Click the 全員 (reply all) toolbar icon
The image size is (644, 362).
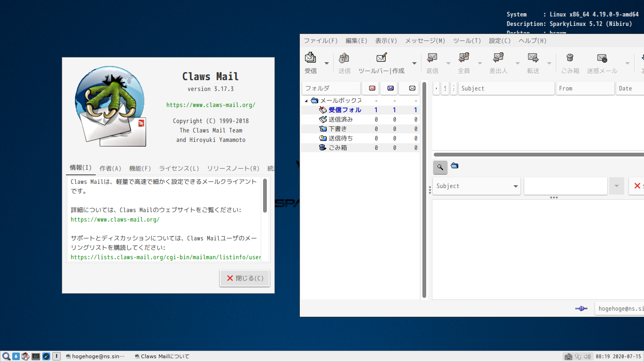click(x=464, y=58)
